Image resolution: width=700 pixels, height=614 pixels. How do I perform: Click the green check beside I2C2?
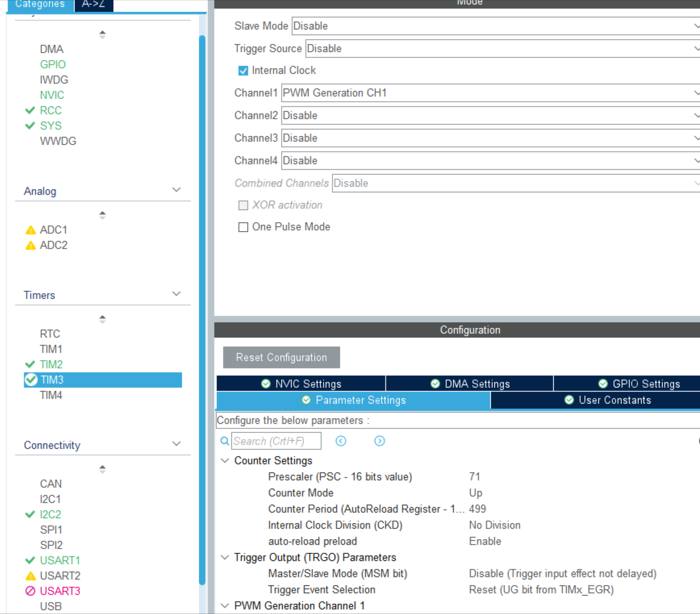(x=30, y=515)
